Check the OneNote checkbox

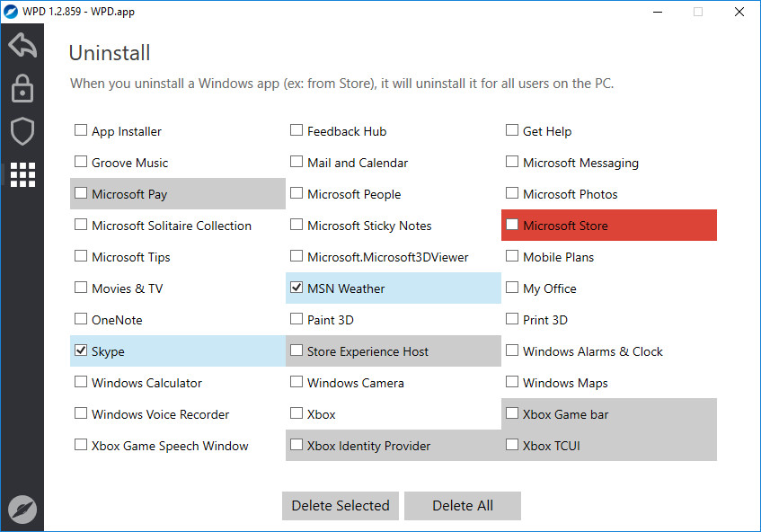click(x=81, y=319)
